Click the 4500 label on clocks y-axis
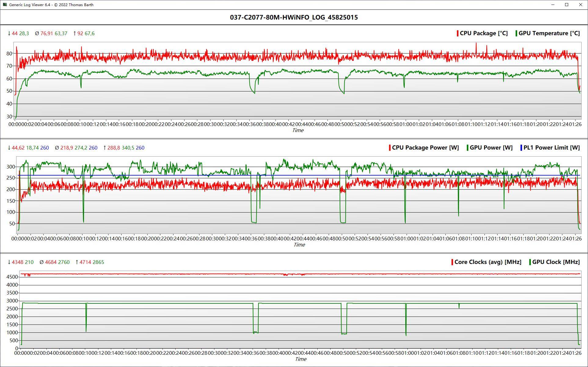This screenshot has width=588, height=367. click(x=12, y=277)
